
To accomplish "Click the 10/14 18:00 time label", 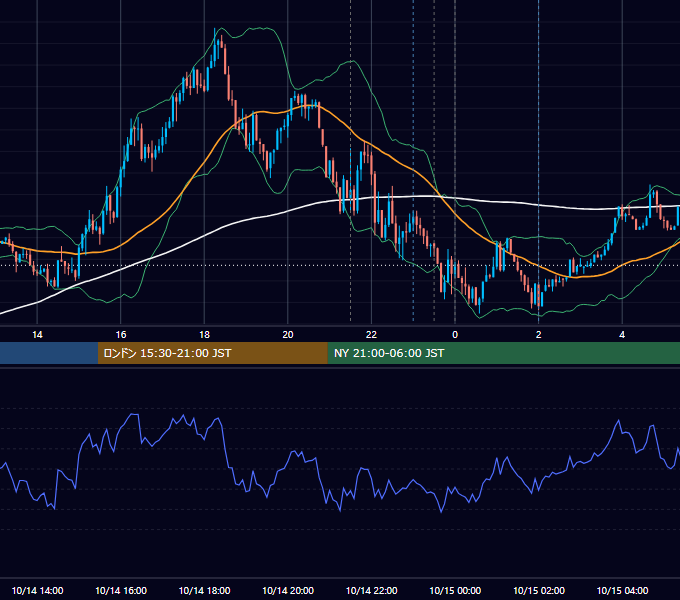I will tap(204, 590).
